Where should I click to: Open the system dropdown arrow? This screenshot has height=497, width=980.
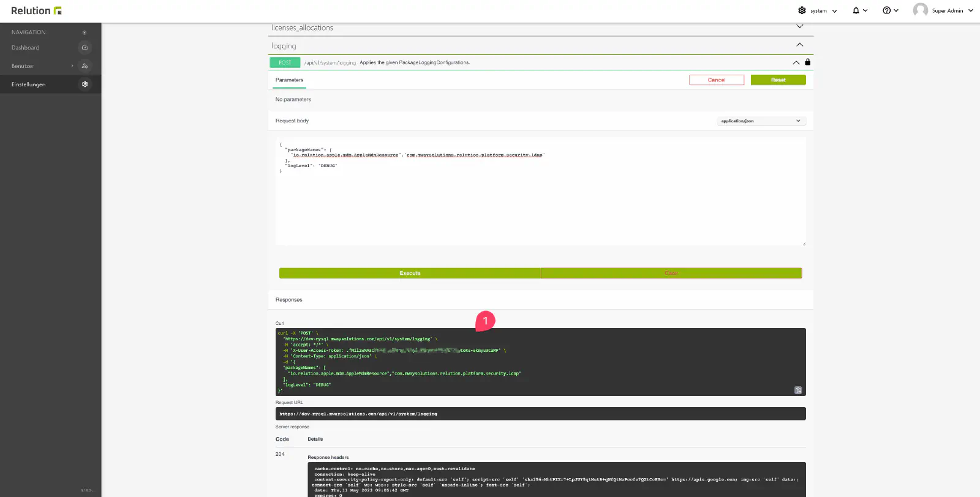pyautogui.click(x=834, y=11)
